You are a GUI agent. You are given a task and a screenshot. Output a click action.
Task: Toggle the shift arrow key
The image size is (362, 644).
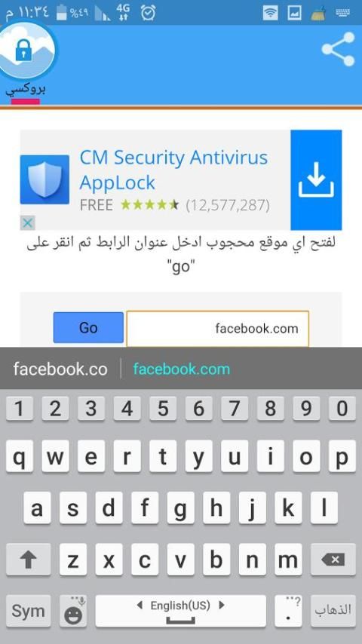29,559
